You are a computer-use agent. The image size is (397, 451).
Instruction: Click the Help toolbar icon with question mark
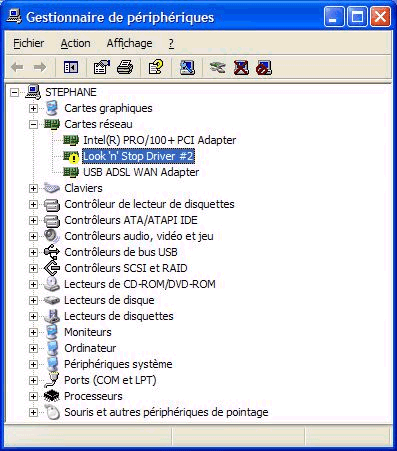pyautogui.click(x=156, y=68)
